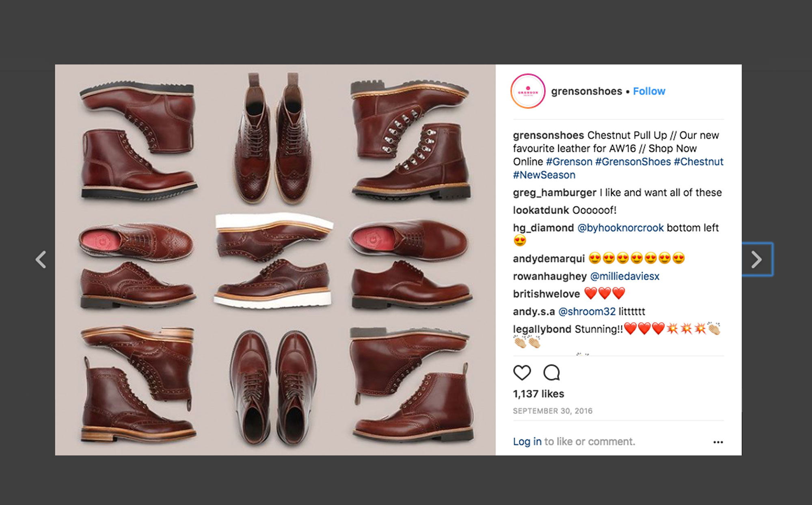View the 1,137 likes list

coord(538,394)
